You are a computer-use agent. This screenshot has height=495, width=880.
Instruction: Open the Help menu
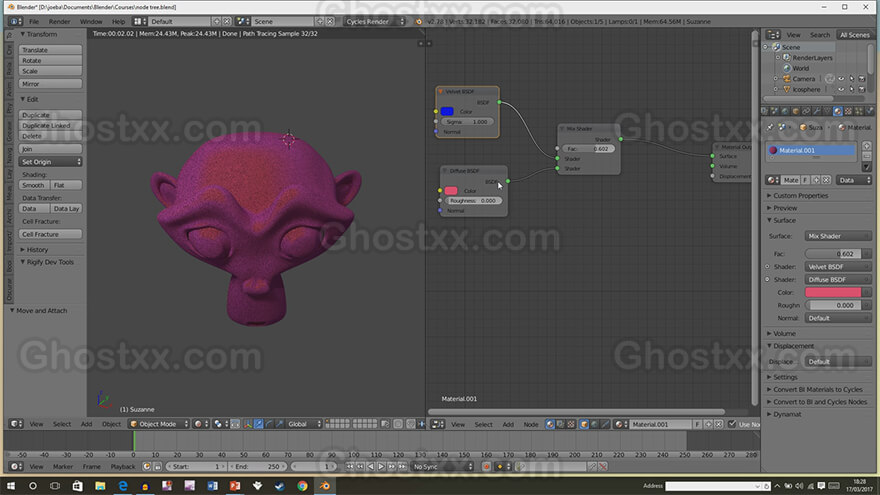(118, 21)
